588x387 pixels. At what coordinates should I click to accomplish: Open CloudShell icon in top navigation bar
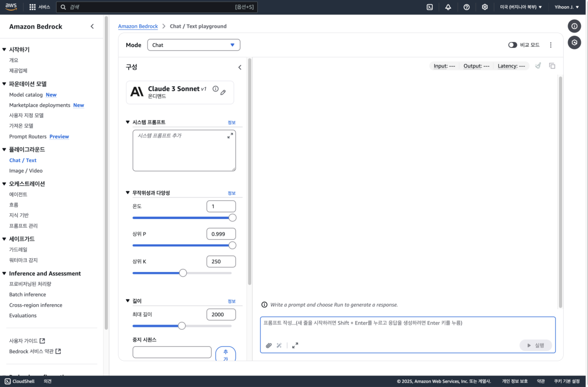coord(430,7)
